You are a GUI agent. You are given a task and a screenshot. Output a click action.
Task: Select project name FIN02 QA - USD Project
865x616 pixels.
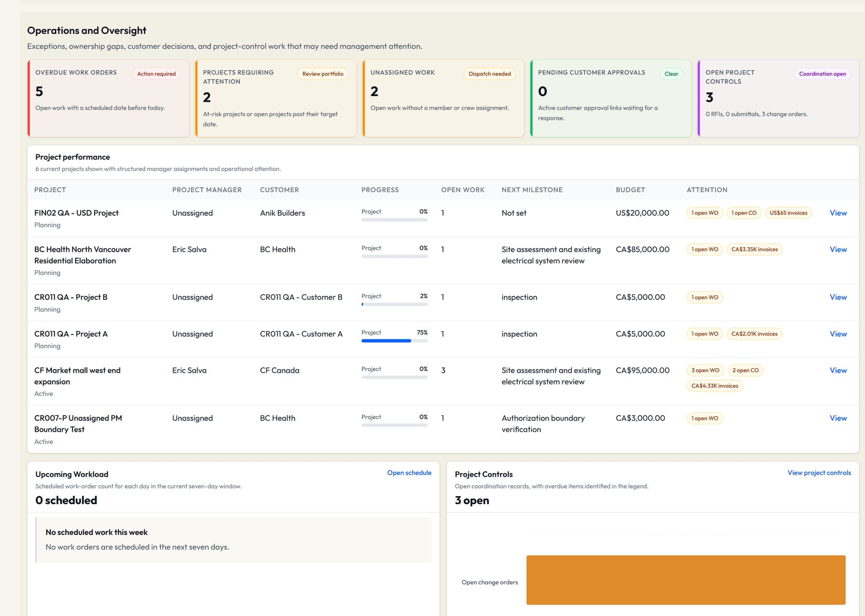coord(76,213)
